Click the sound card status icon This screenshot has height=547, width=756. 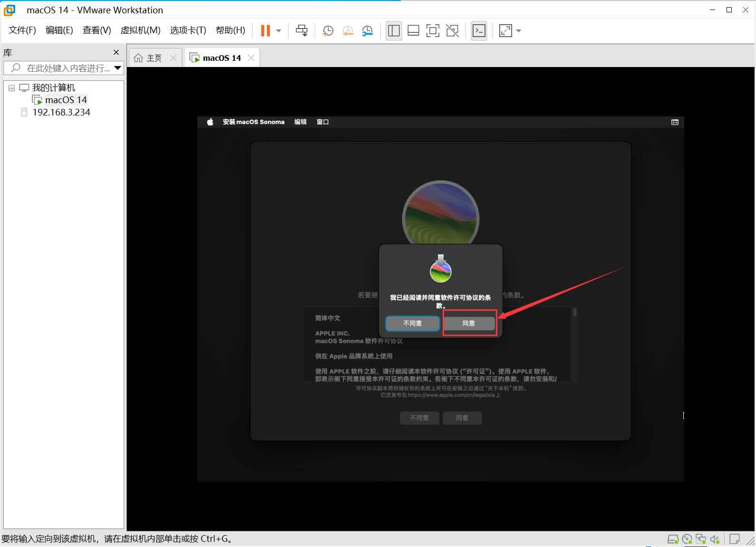pos(715,539)
